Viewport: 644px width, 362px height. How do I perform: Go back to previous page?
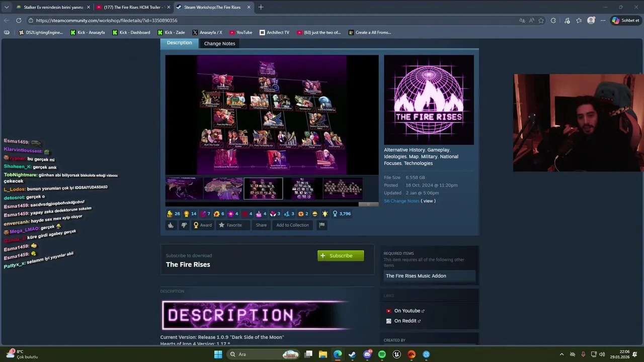tap(7, 21)
